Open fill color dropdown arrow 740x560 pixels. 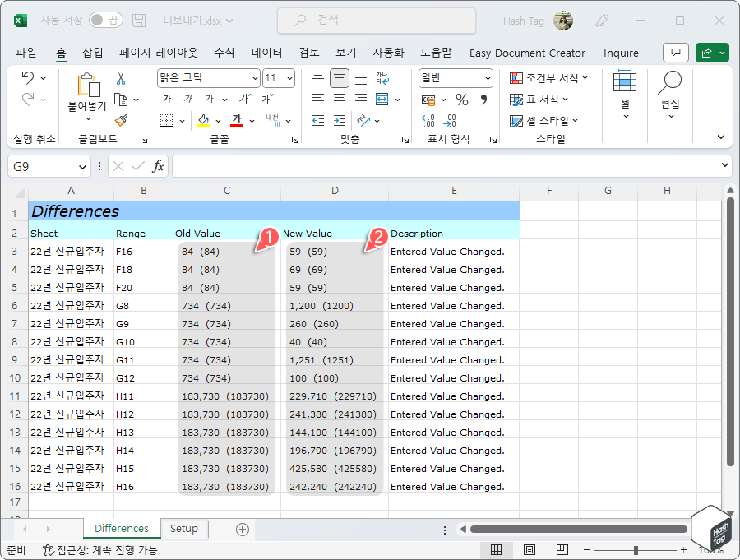[219, 121]
